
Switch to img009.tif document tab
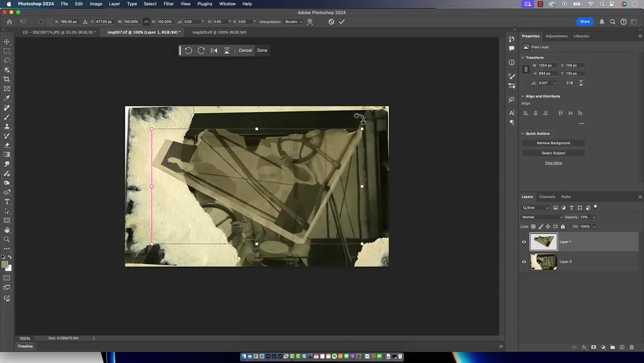coord(219,32)
